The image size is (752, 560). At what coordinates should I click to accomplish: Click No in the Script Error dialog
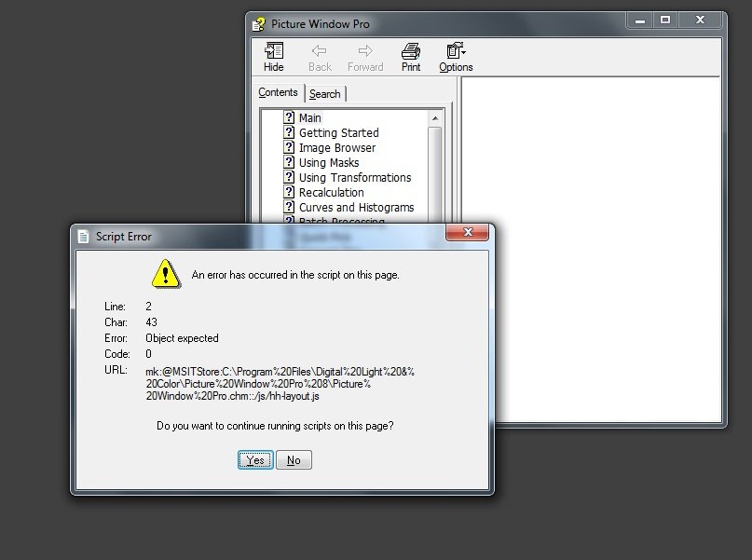pos(293,459)
